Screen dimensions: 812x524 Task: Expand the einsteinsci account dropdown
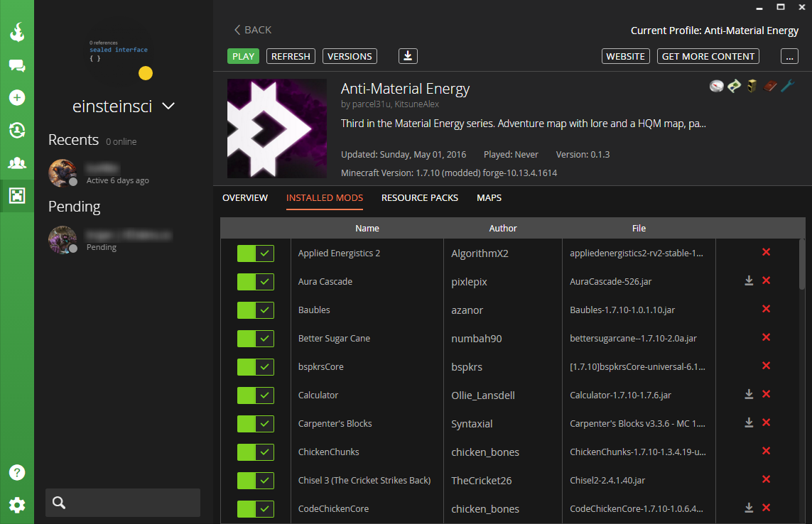point(168,107)
